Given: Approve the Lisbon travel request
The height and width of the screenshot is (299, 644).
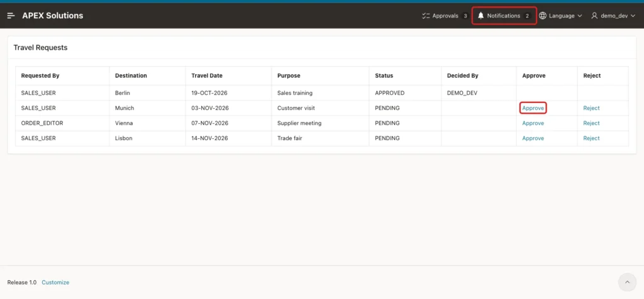Looking at the screenshot, I should coord(533,138).
